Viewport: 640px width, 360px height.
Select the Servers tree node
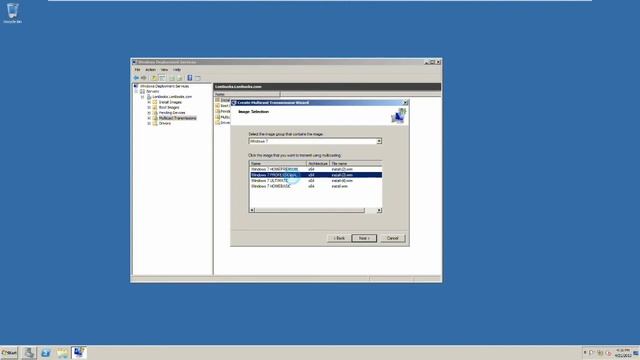[x=153, y=91]
